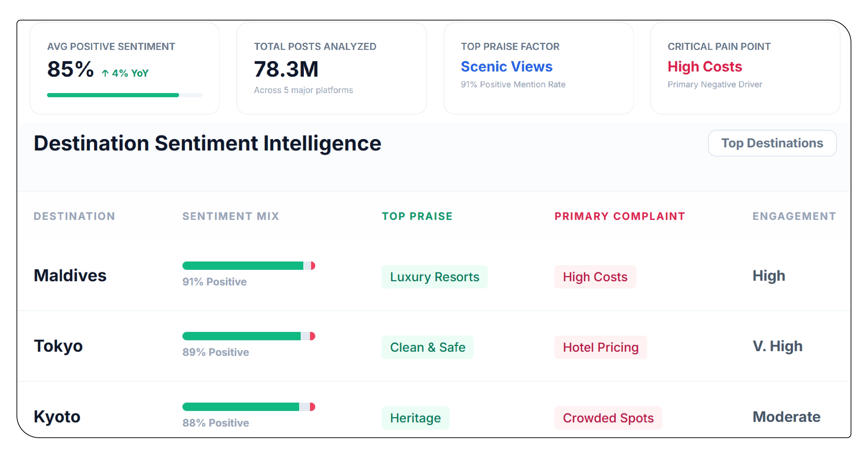Click the 88% Positive label
Viewport: 868px width, 458px height.
click(x=216, y=423)
